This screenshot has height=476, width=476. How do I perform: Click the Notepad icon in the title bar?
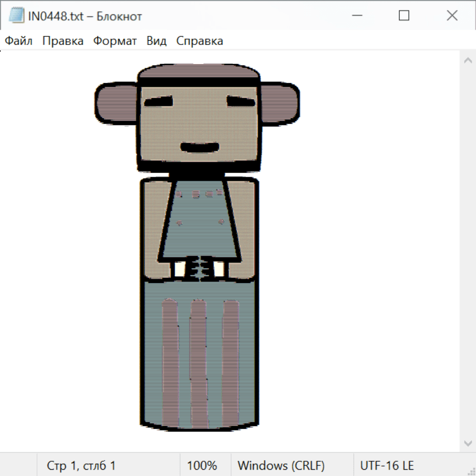(x=16, y=16)
